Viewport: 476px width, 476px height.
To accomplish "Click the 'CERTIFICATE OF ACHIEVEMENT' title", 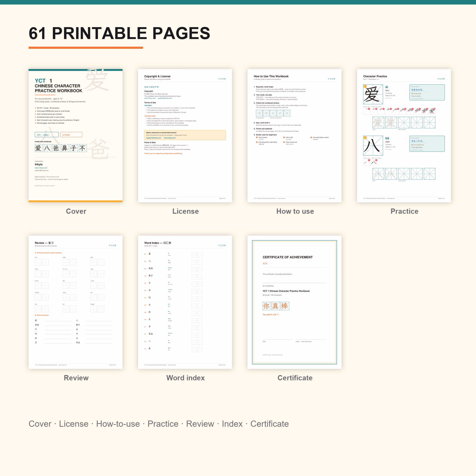I will pyautogui.click(x=288, y=257).
